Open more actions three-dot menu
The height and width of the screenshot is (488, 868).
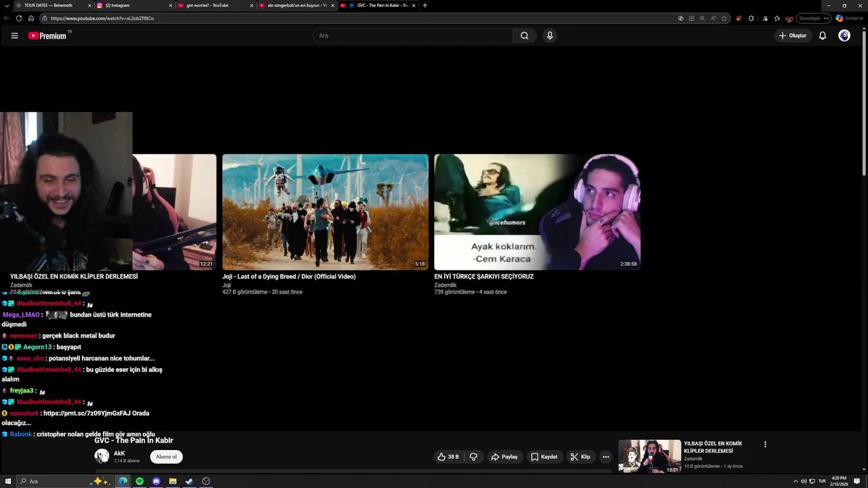pos(606,457)
